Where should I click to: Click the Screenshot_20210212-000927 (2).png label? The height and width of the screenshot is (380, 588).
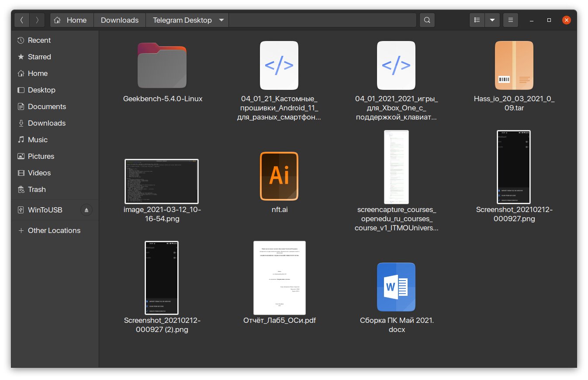tap(162, 325)
